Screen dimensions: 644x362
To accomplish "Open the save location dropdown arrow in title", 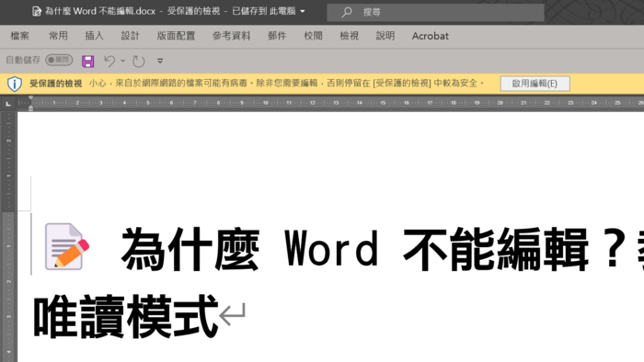I will (x=303, y=11).
